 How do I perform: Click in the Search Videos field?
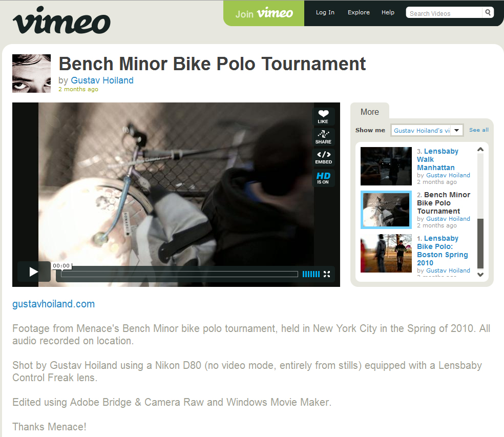(444, 13)
